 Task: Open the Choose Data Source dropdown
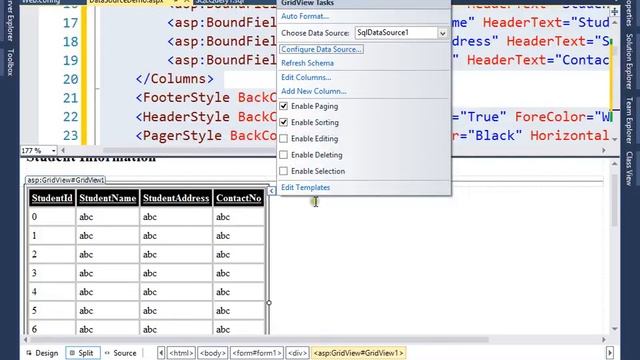point(442,33)
